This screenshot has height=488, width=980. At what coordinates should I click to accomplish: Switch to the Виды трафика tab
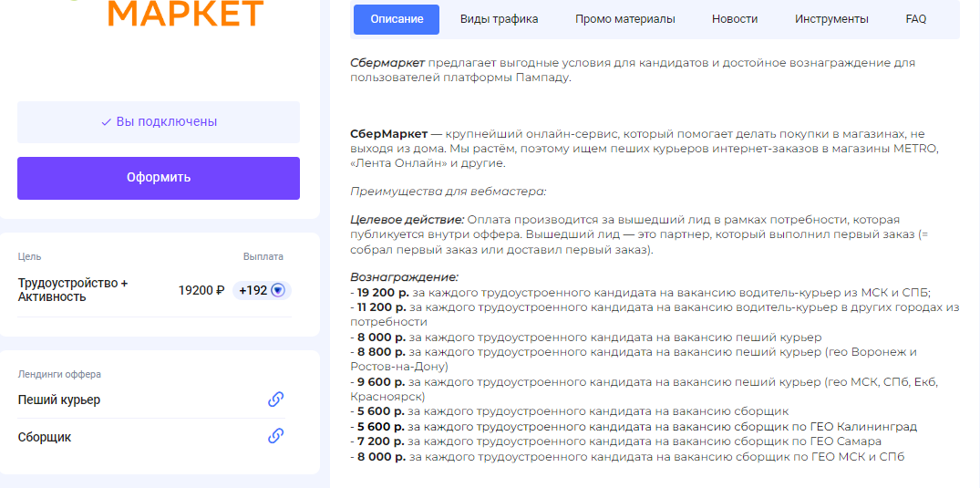pos(499,19)
